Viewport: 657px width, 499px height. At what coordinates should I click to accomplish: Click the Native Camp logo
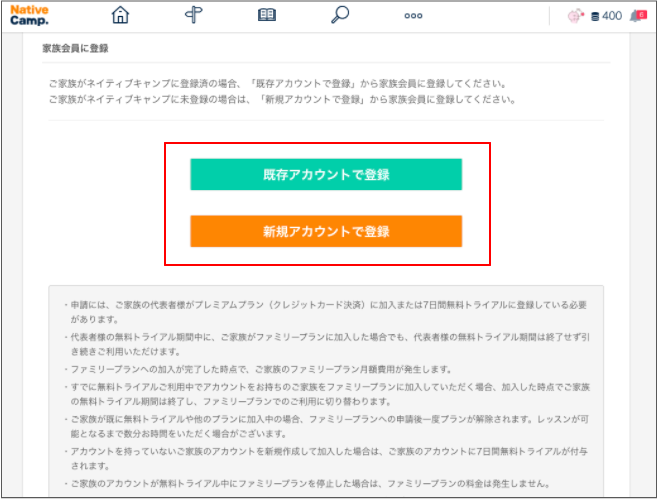pyautogui.click(x=29, y=16)
